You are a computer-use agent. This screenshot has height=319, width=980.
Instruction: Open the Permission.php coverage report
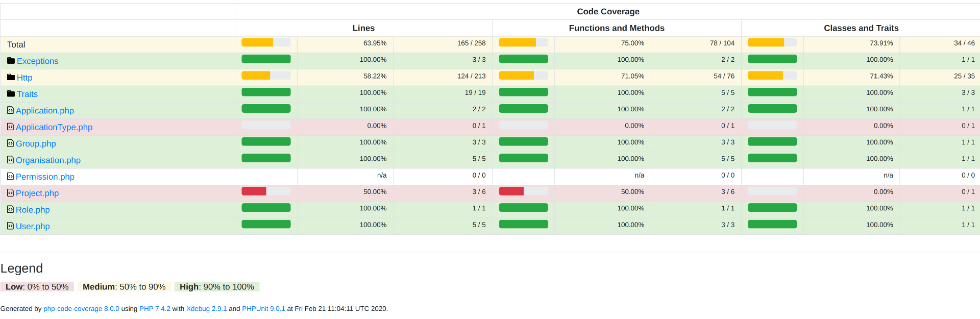point(45,177)
